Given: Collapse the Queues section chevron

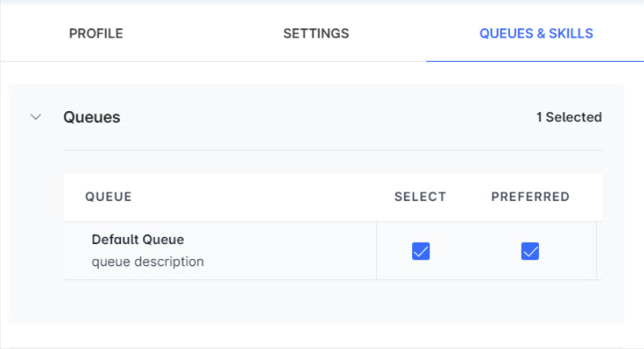Looking at the screenshot, I should click(x=35, y=117).
